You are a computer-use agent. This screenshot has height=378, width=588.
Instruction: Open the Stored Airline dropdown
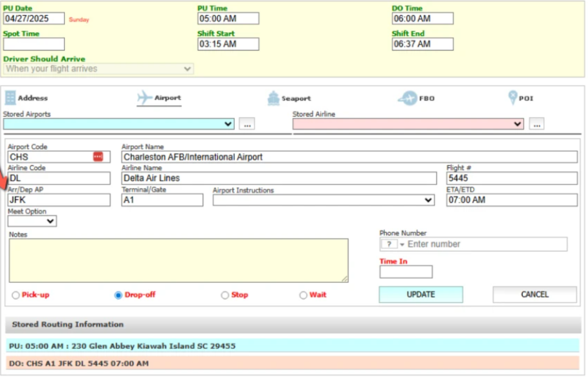click(517, 124)
